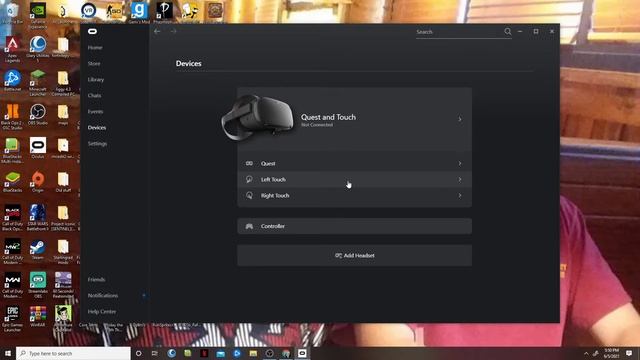This screenshot has height=360, width=640.
Task: Click the Right Touch controller icon
Action: 249,196
